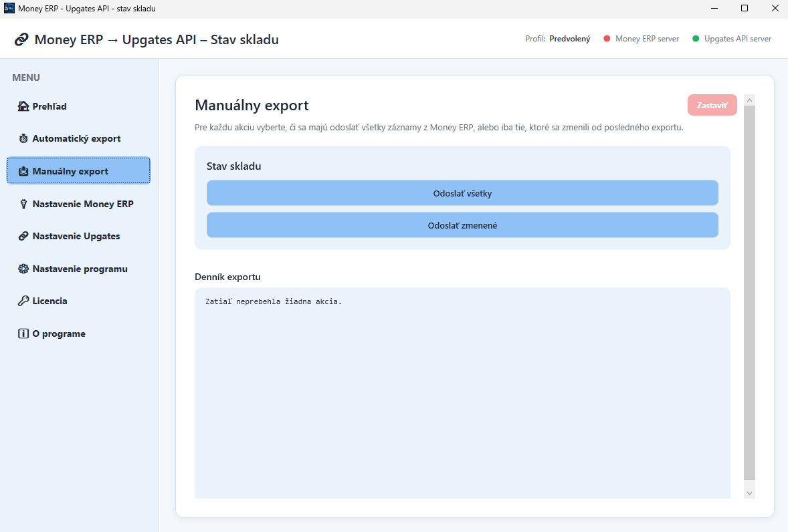Click the scrollbar down arrow
The image size is (788, 532).
click(x=749, y=493)
